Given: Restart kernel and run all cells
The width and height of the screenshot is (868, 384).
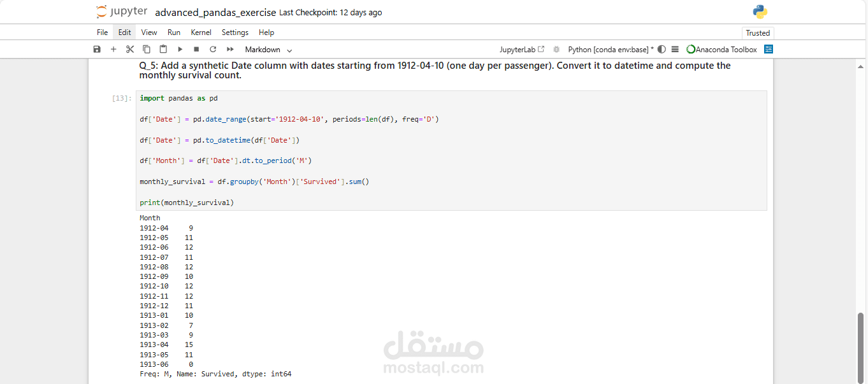Looking at the screenshot, I should pos(230,50).
